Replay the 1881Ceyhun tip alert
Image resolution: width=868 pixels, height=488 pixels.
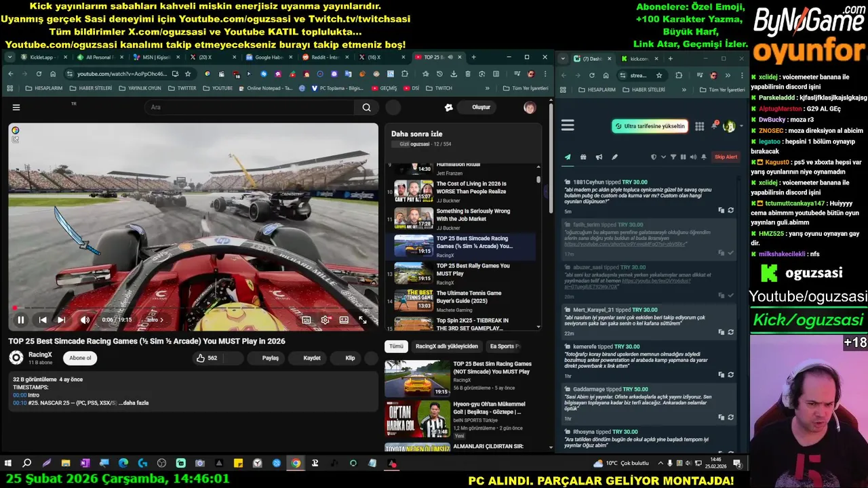[x=730, y=210]
